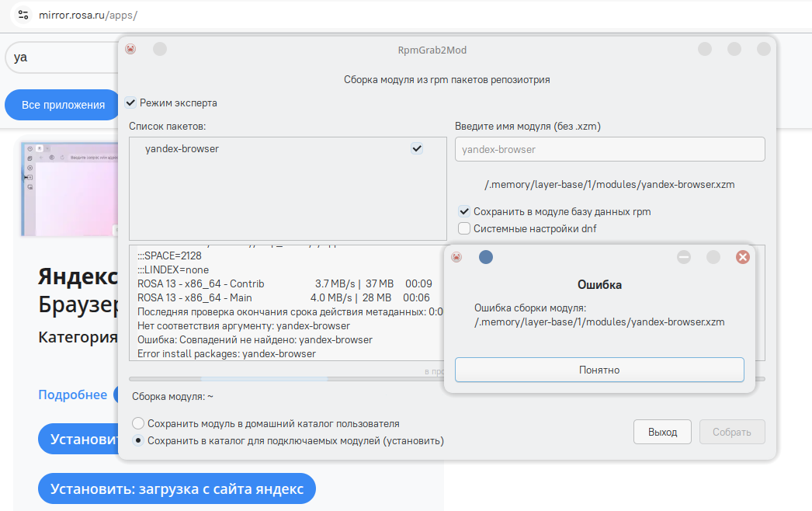
Task: Click the Понятно button
Action: tap(599, 370)
